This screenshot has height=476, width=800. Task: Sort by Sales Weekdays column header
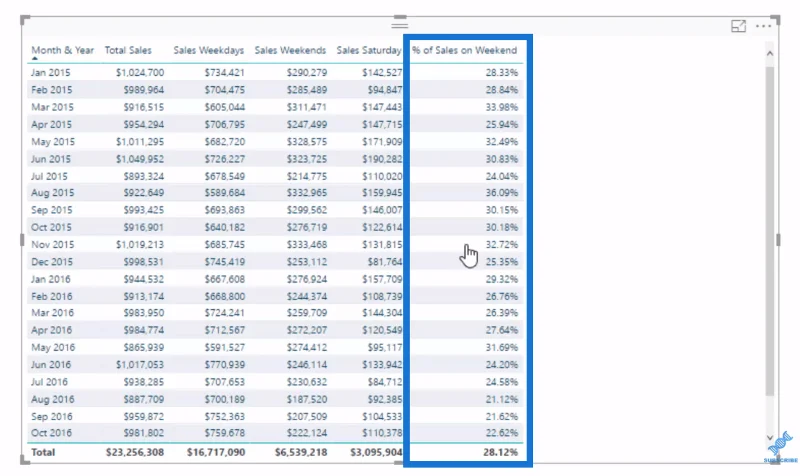209,50
